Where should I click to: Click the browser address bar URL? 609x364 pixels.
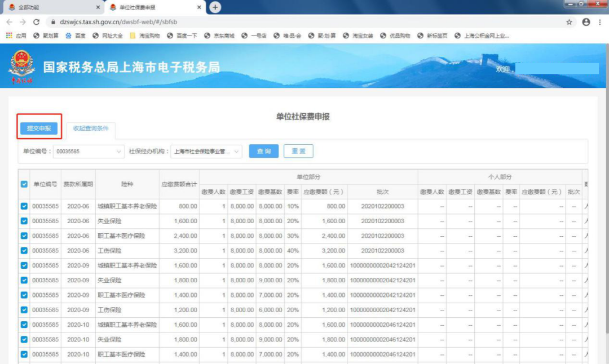(x=118, y=22)
